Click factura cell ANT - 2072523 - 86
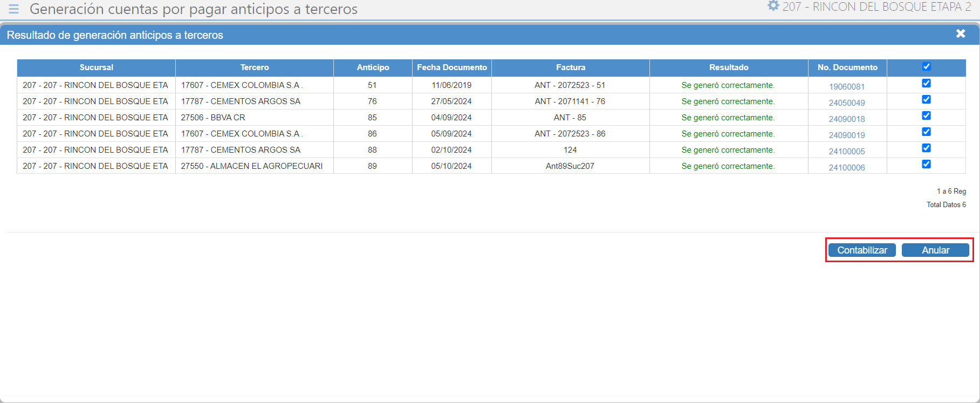This screenshot has height=403, width=980. pyautogui.click(x=570, y=134)
